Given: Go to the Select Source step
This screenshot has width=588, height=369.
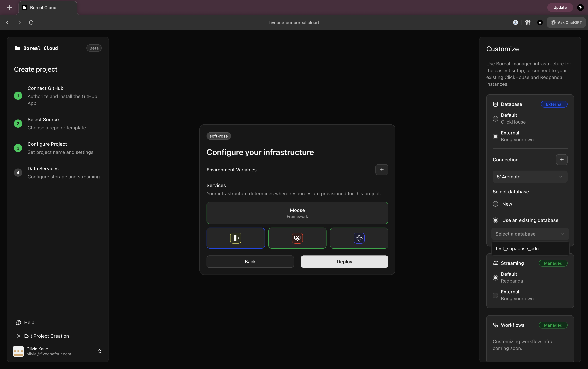Looking at the screenshot, I should click(x=43, y=120).
